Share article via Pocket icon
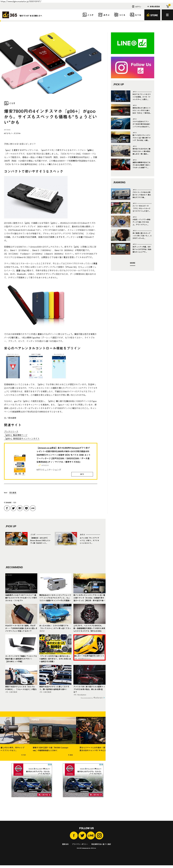173x868 pixels. [26, 508]
